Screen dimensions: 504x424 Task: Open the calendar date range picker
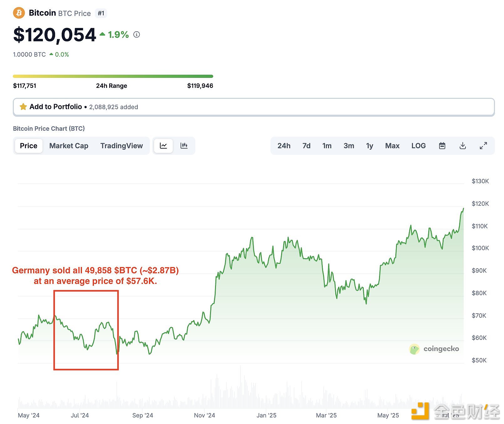tap(442, 146)
